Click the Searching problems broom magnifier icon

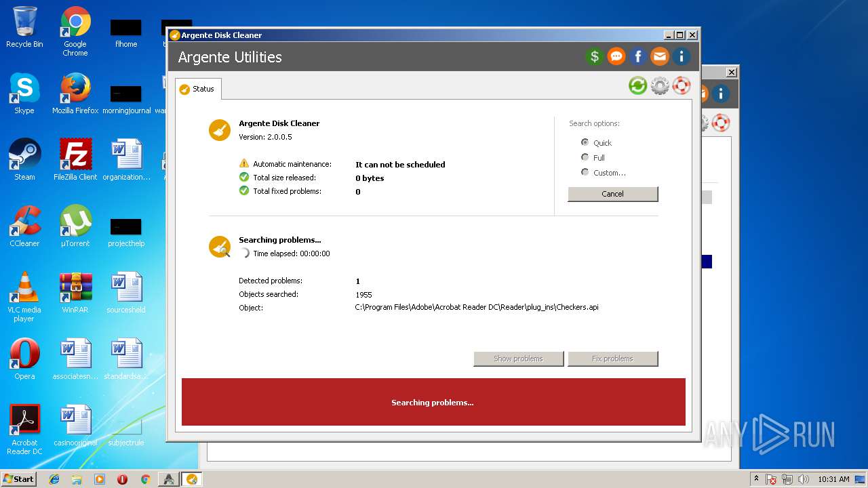tap(220, 247)
